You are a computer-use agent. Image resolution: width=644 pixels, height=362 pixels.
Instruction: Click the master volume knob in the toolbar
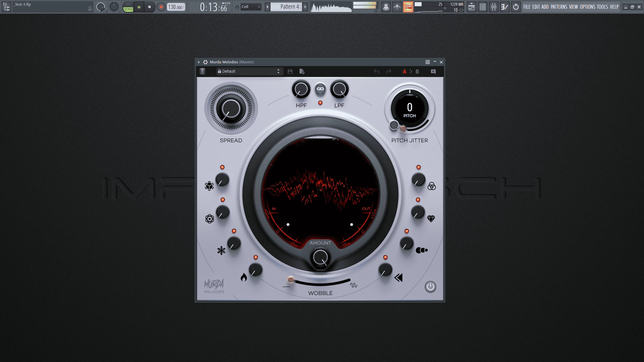pyautogui.click(x=101, y=7)
